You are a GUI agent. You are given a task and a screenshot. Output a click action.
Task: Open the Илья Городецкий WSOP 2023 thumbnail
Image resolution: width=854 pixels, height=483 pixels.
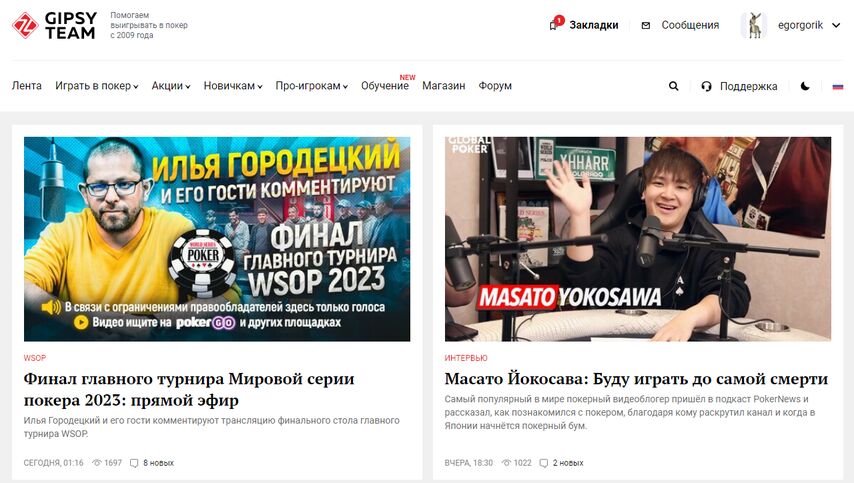(x=217, y=239)
